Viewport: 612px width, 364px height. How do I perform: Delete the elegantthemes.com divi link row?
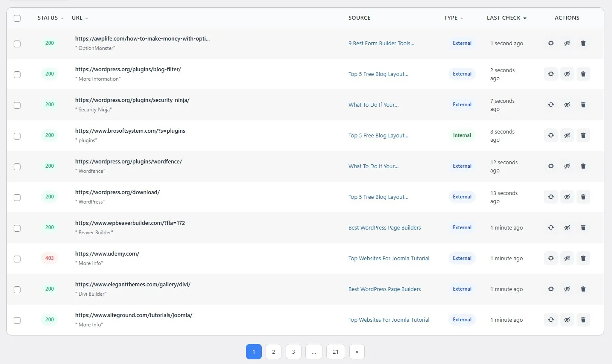[x=583, y=289]
